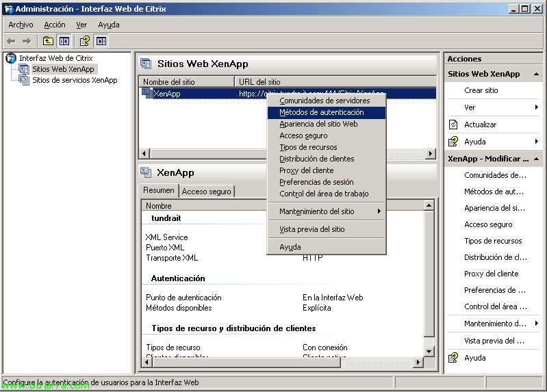This screenshot has height=392, width=547.
Task: Choose Métodos de autenticación in context menu
Action: click(327, 112)
